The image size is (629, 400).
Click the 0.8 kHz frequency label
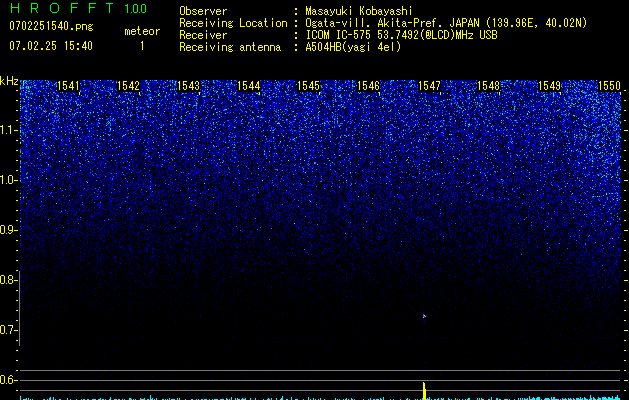coord(8,280)
